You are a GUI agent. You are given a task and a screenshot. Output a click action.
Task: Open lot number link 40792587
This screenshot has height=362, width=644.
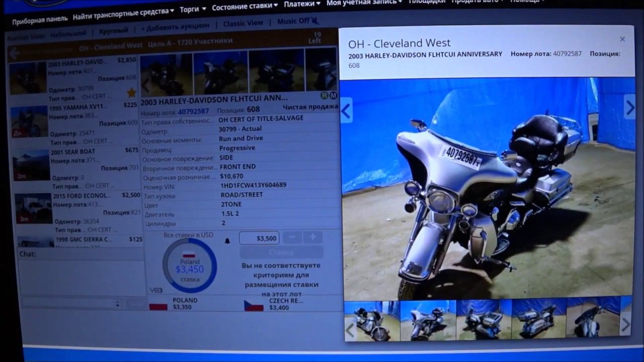point(193,112)
